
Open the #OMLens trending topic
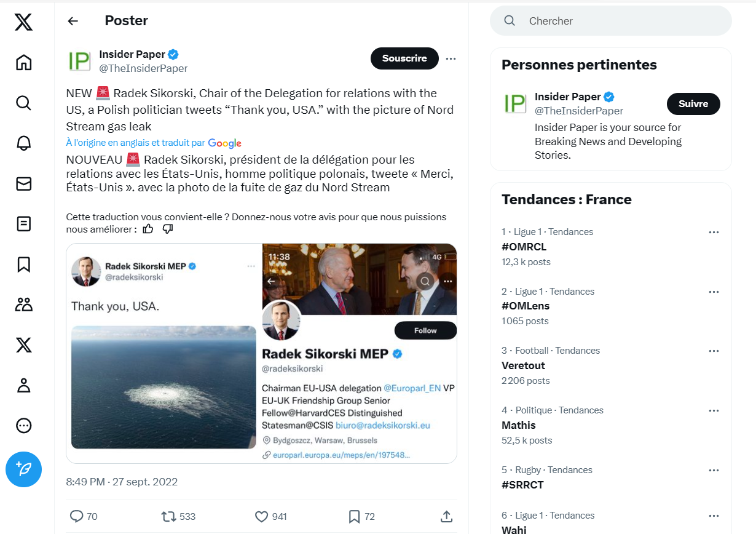[526, 306]
